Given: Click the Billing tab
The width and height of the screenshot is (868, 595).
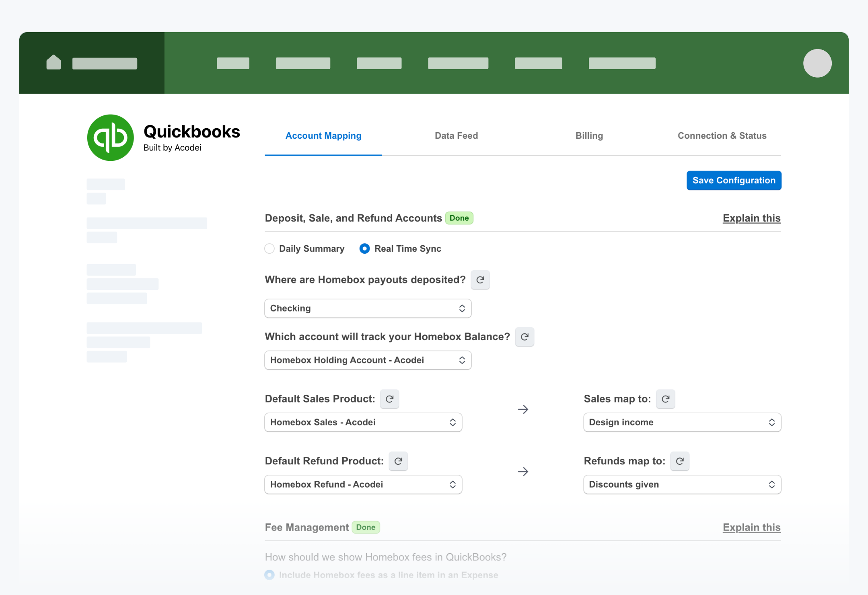Looking at the screenshot, I should tap(589, 136).
